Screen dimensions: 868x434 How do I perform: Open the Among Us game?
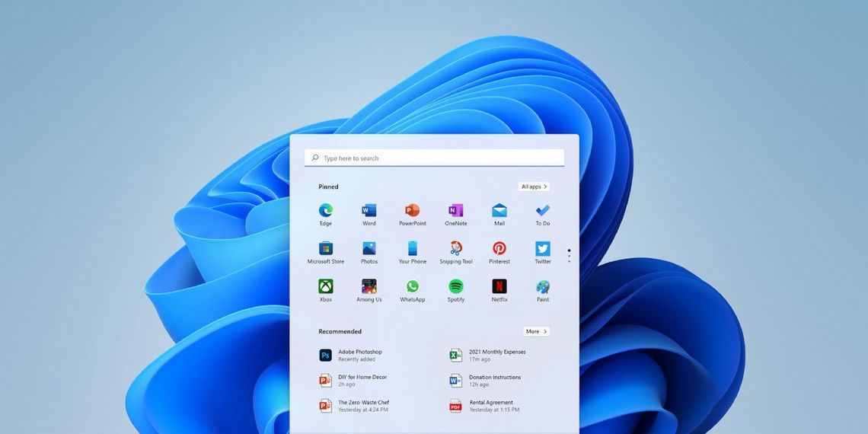coord(369,291)
